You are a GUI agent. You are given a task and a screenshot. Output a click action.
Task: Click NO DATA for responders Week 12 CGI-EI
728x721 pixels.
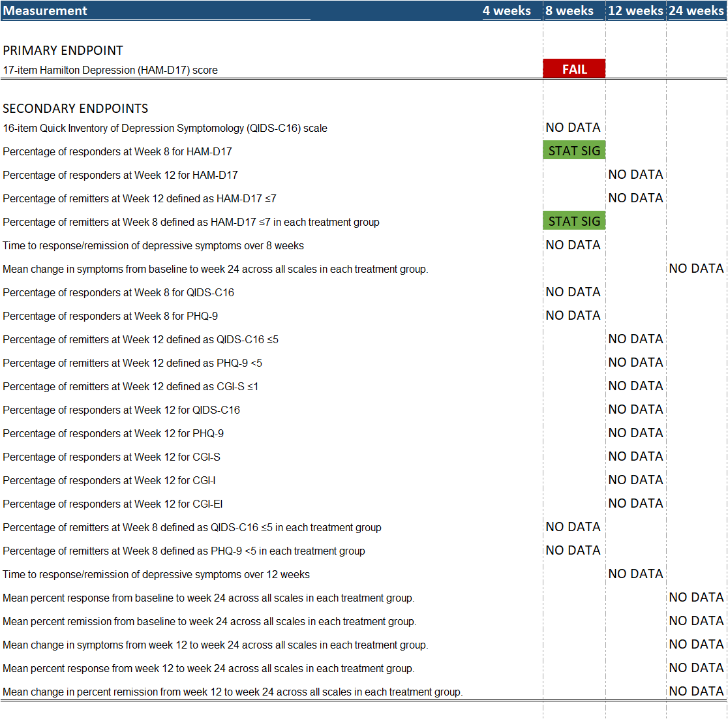coord(635,504)
